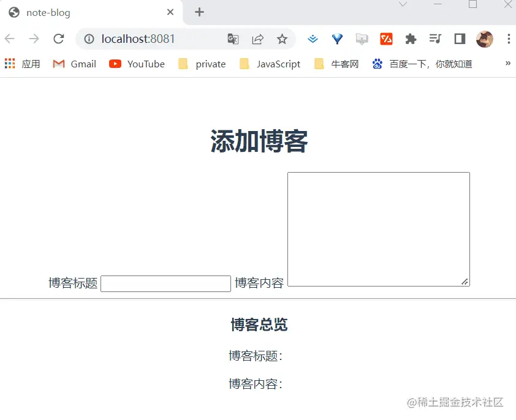Click the orange code extension icon
The height and width of the screenshot is (420, 516).
point(386,39)
